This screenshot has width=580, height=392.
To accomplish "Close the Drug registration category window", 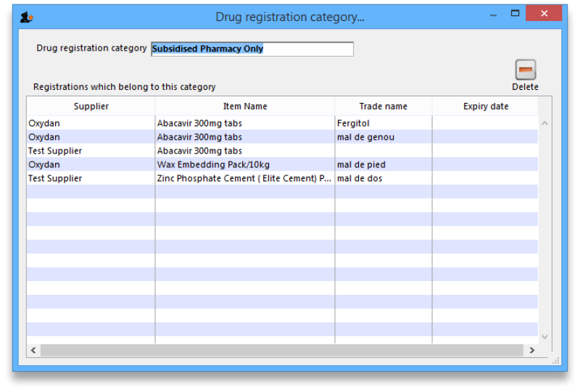I will click(x=543, y=13).
